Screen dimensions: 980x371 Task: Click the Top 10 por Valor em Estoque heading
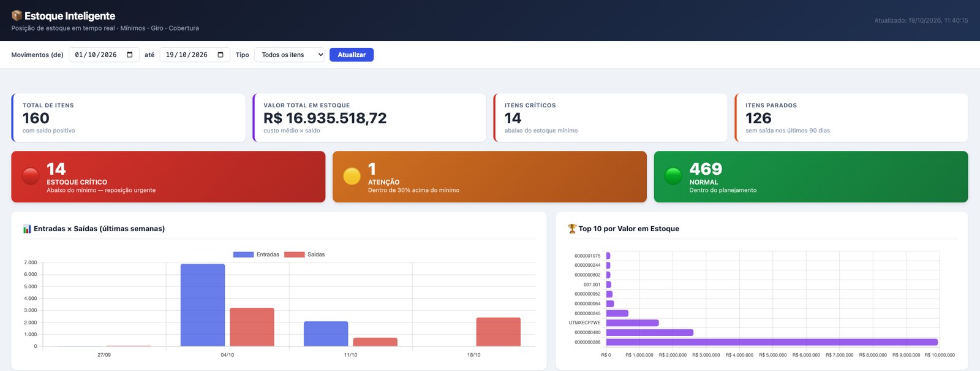click(629, 229)
